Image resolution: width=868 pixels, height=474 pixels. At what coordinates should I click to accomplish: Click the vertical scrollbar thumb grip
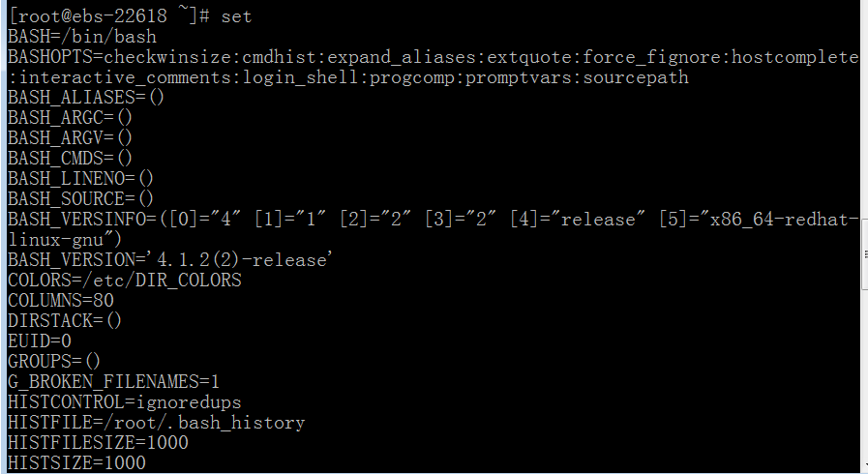(865, 255)
